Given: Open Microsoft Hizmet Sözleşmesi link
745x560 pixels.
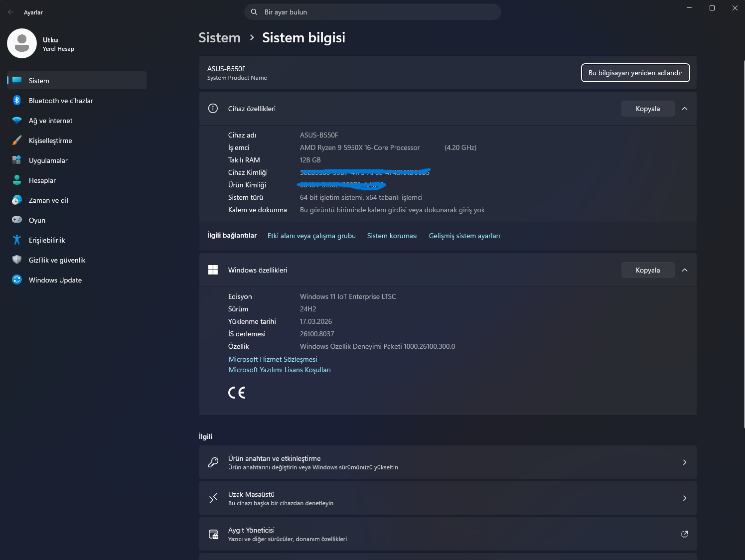Looking at the screenshot, I should [273, 359].
